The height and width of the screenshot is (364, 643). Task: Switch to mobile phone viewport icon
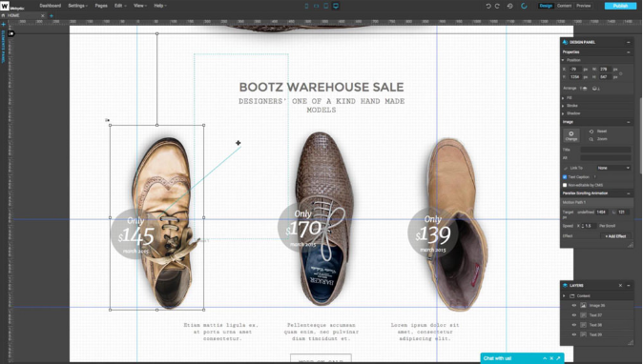[306, 6]
